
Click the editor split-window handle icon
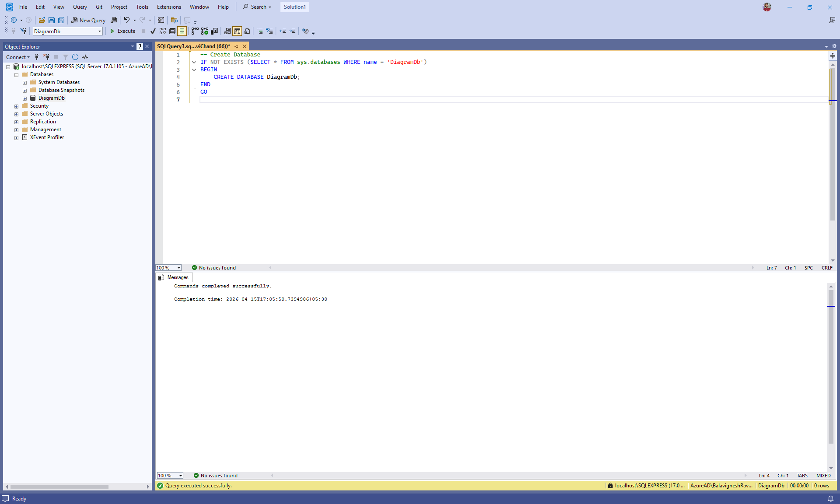click(x=833, y=56)
